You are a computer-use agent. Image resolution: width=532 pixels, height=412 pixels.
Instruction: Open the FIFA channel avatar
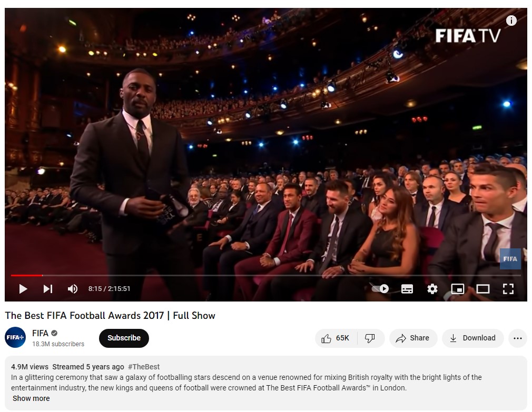(15, 337)
